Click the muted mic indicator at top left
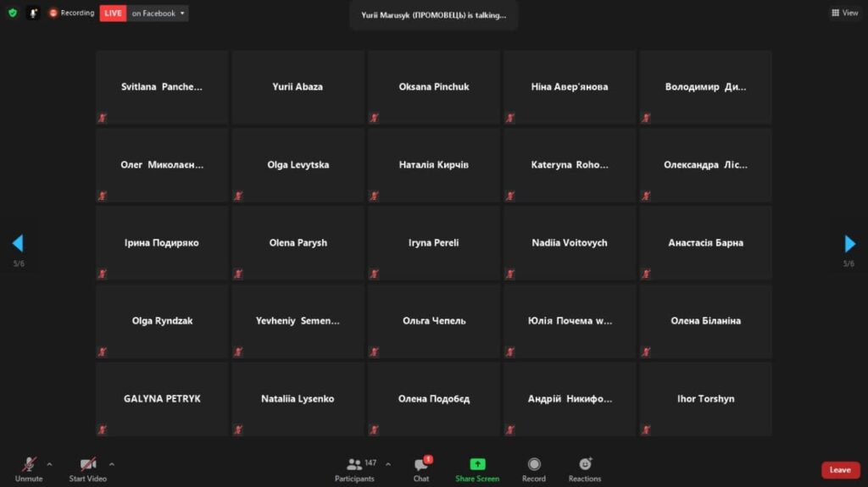 33,13
